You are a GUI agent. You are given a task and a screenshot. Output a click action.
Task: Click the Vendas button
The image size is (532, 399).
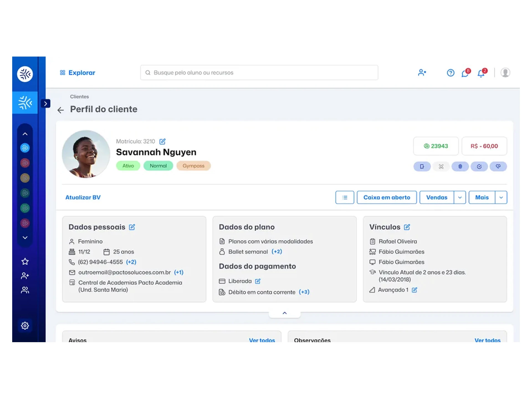(x=437, y=197)
